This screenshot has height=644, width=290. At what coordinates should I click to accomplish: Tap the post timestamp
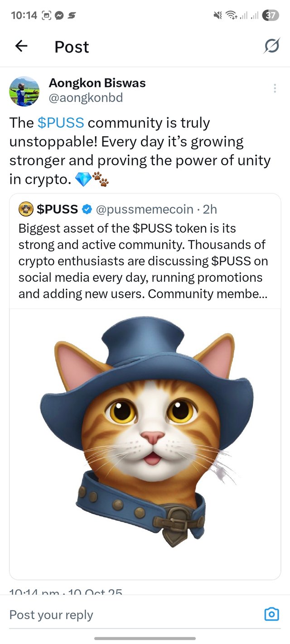pos(66,591)
